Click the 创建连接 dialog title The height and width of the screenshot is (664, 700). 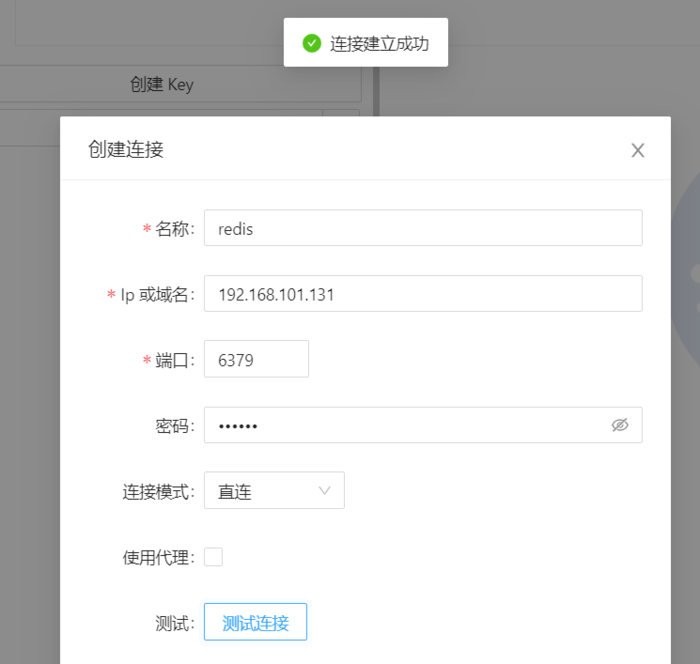click(126, 149)
